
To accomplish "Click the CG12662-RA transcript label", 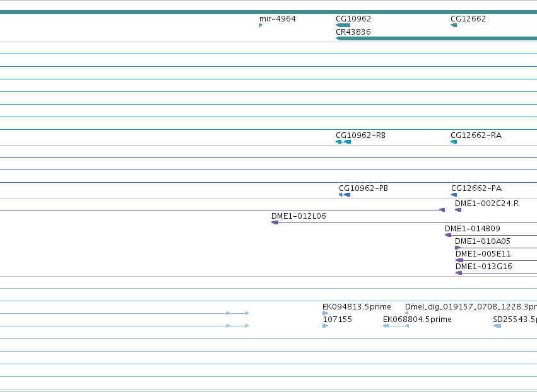I will [x=476, y=135].
